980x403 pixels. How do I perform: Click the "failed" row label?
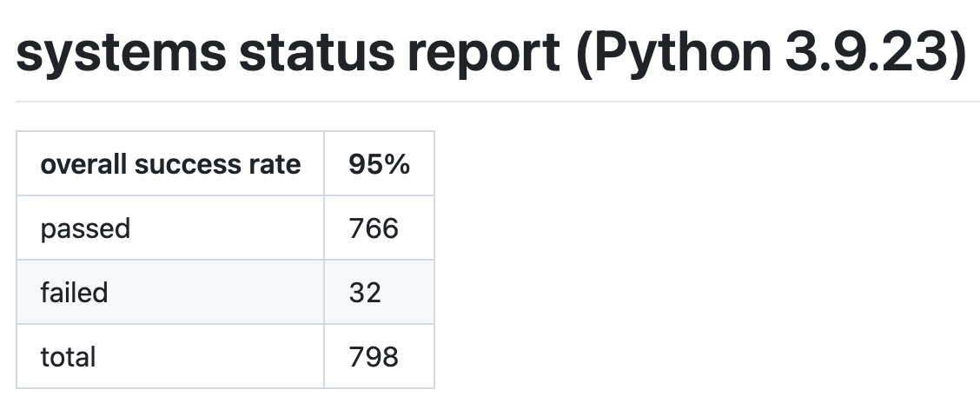click(74, 293)
